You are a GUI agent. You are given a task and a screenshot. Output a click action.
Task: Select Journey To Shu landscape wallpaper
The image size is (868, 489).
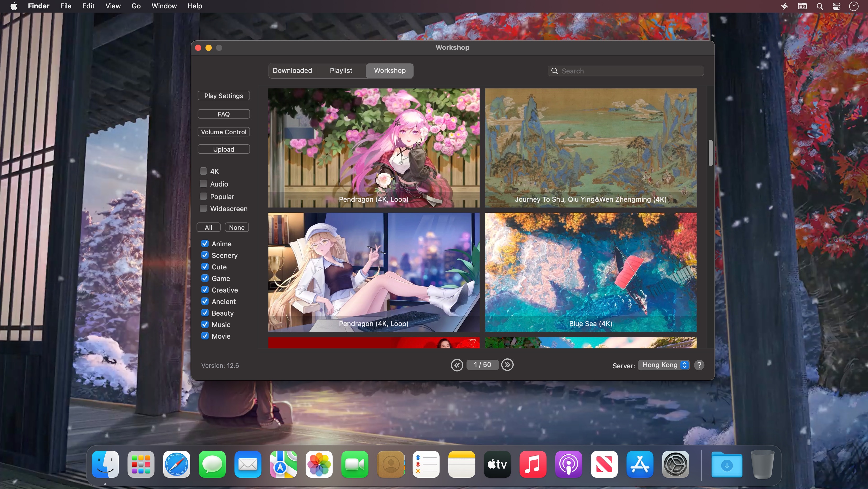pos(591,147)
